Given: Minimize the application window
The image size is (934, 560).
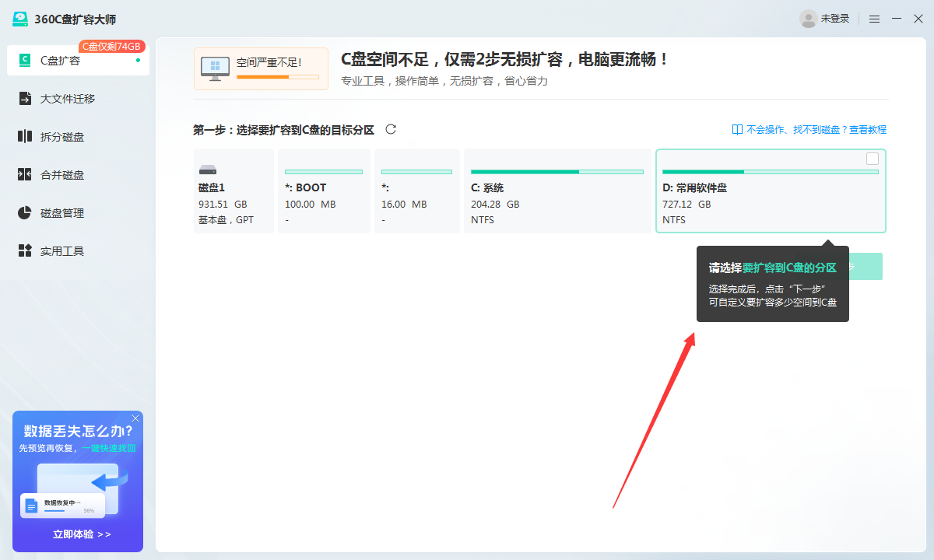Looking at the screenshot, I should [x=897, y=19].
